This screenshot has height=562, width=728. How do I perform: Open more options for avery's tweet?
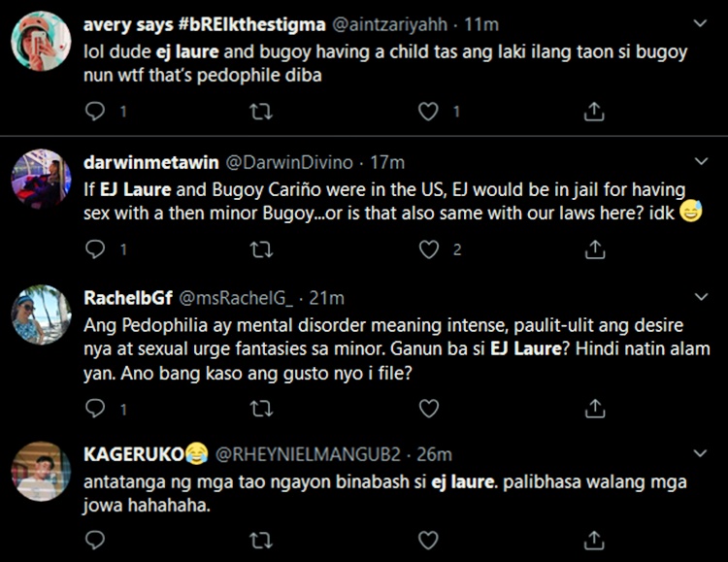(702, 20)
